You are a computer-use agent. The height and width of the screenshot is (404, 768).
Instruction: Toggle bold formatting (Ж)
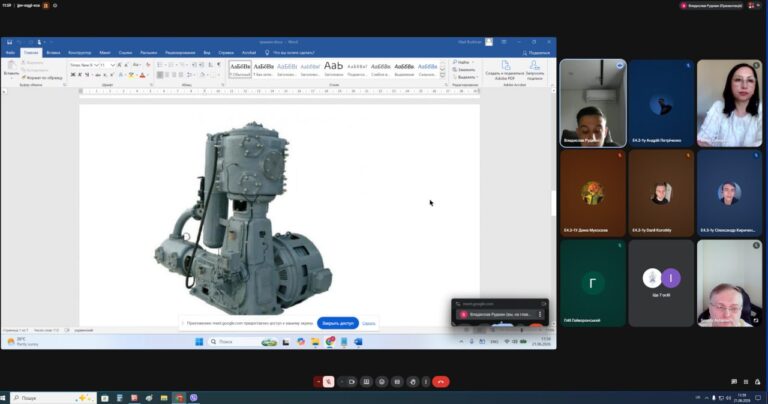pyautogui.click(x=72, y=74)
